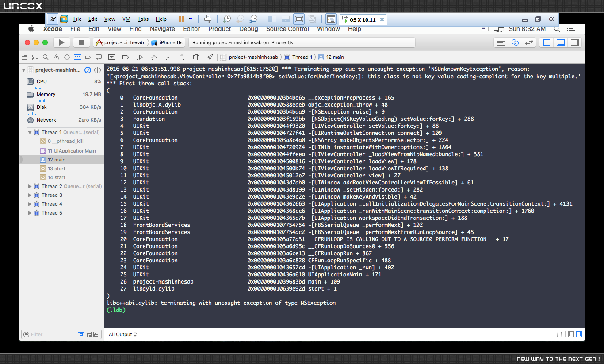Switch to the Assistant editor
This screenshot has height=364, width=604.
515,42
